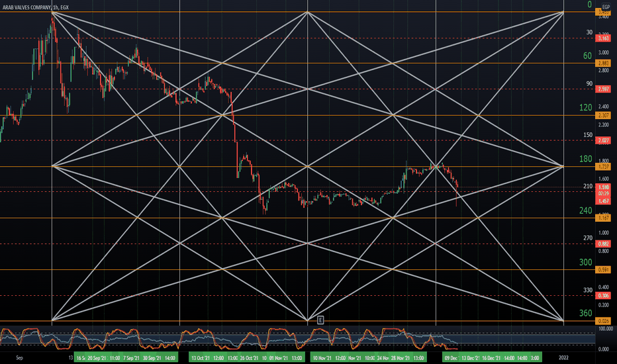Click the 01 Nov '21 date label

pos(279,358)
